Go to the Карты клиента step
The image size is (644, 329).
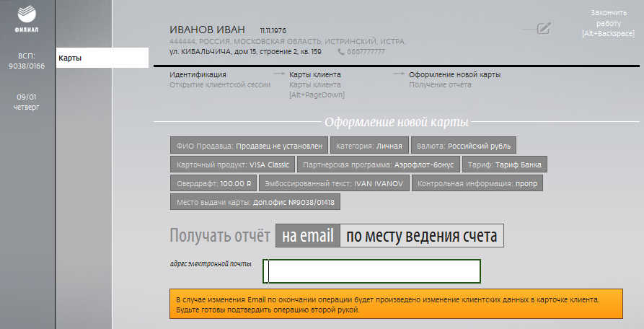(315, 75)
